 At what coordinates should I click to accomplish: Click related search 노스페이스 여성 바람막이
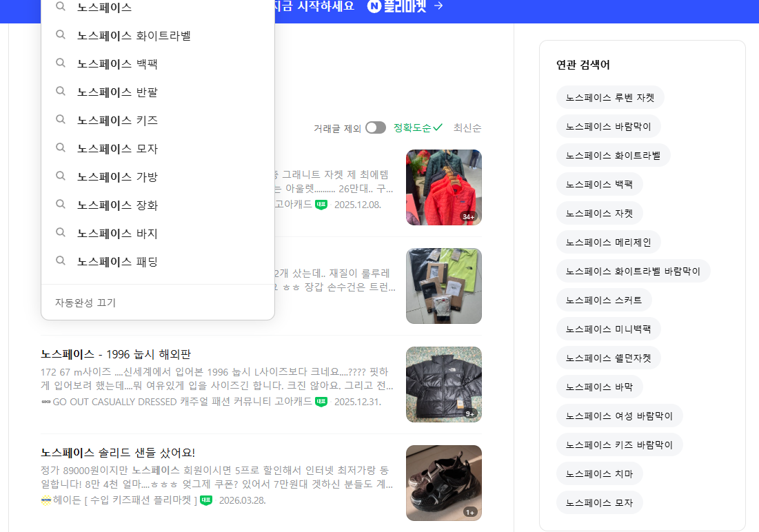click(x=620, y=416)
